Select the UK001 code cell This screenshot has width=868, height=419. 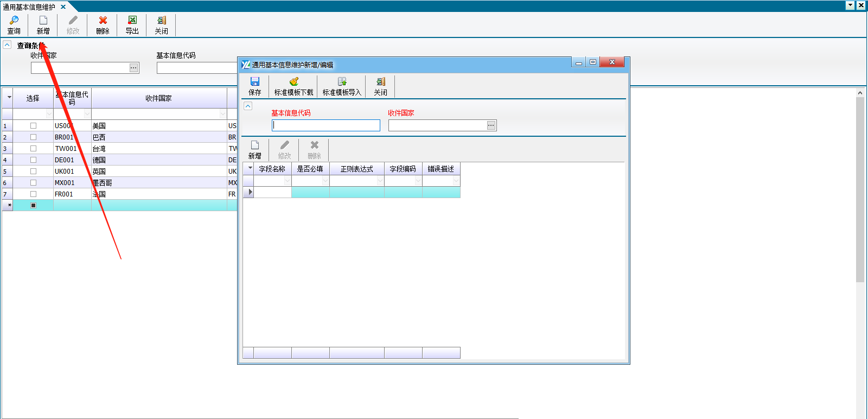pyautogui.click(x=72, y=171)
